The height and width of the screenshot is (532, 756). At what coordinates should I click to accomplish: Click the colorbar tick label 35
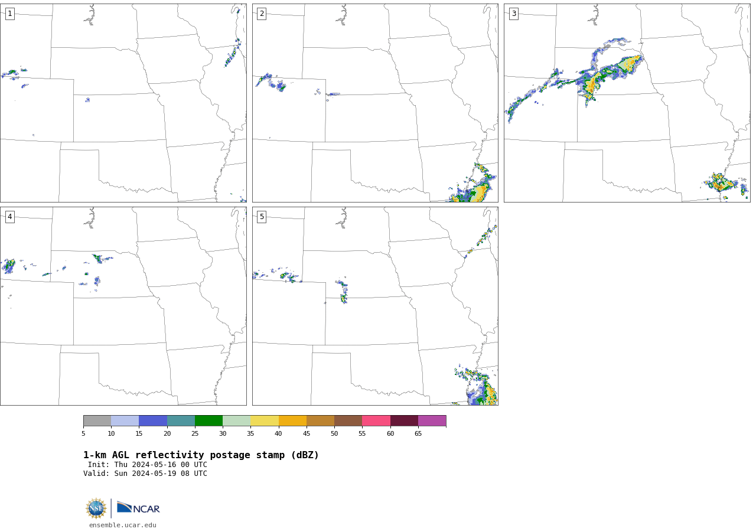pos(250,434)
